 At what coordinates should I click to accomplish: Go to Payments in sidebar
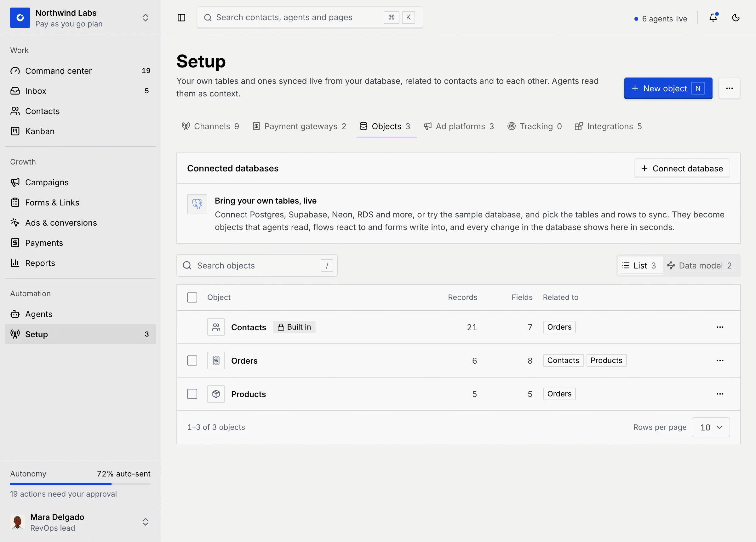coord(80,243)
